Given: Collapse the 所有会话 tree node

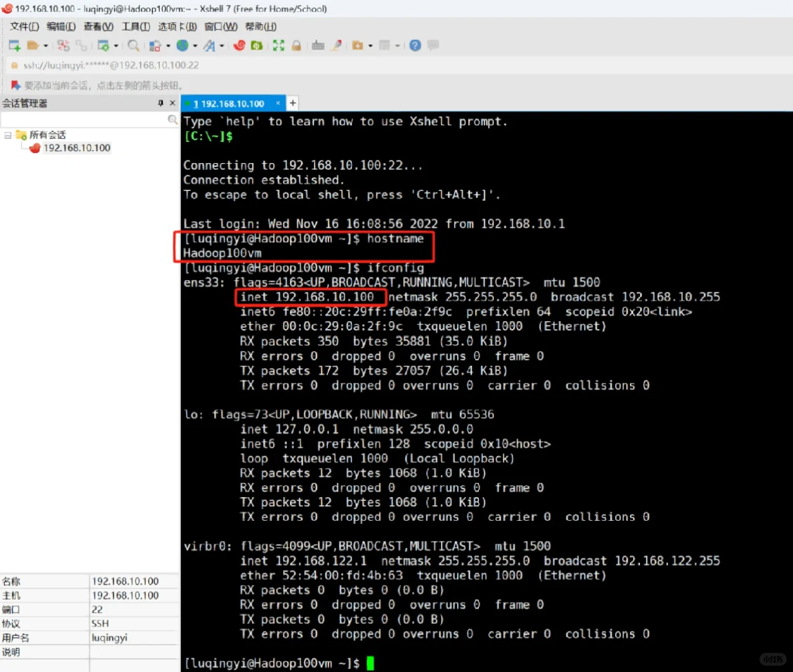Looking at the screenshot, I should coord(7,135).
